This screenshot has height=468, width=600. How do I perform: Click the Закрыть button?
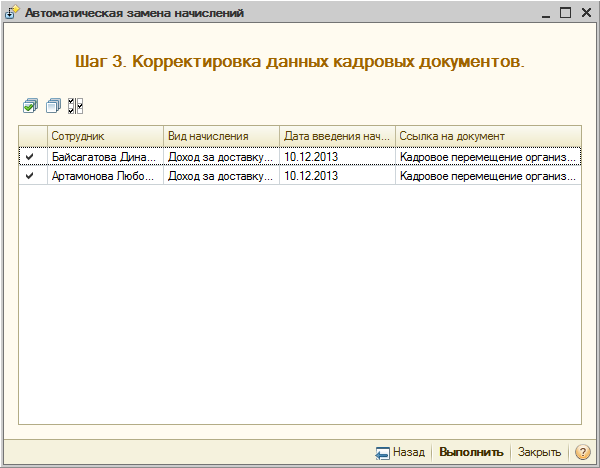click(x=539, y=453)
